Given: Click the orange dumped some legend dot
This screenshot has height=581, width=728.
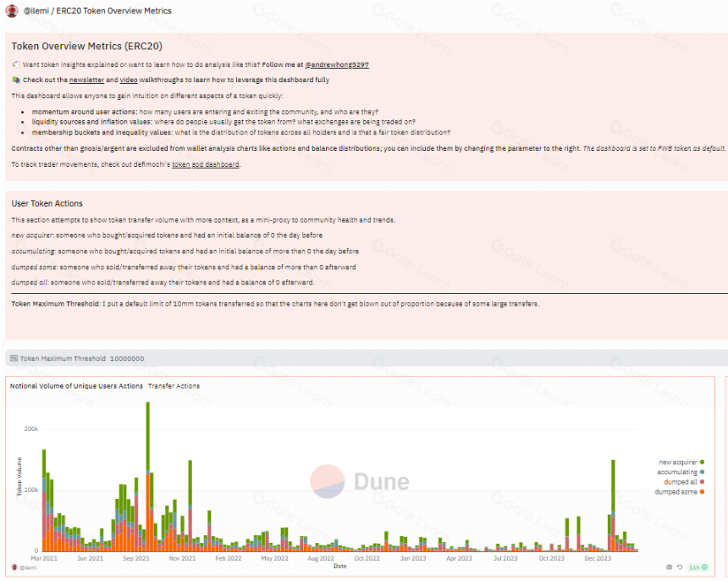Looking at the screenshot, I should [702, 491].
